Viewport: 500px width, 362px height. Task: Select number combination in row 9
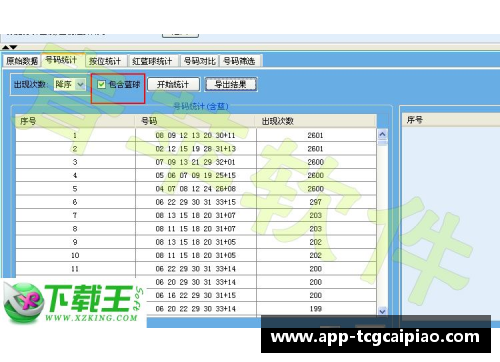(196, 242)
